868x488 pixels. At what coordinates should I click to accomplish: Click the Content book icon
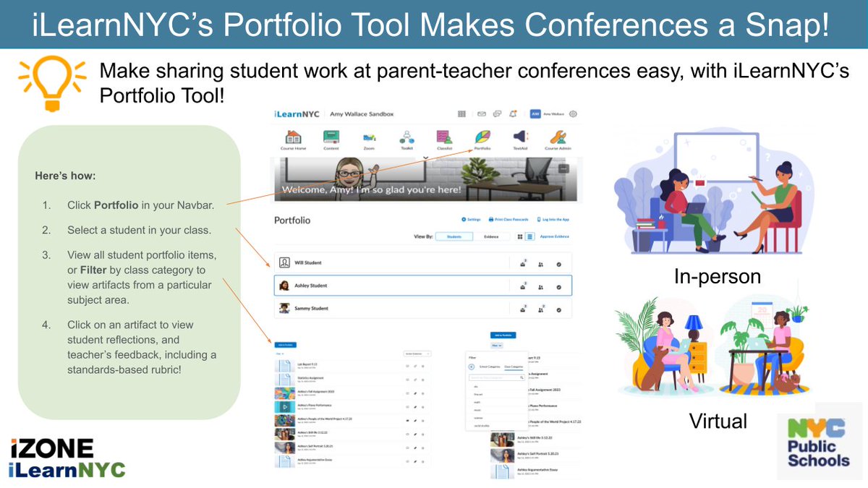pyautogui.click(x=331, y=139)
